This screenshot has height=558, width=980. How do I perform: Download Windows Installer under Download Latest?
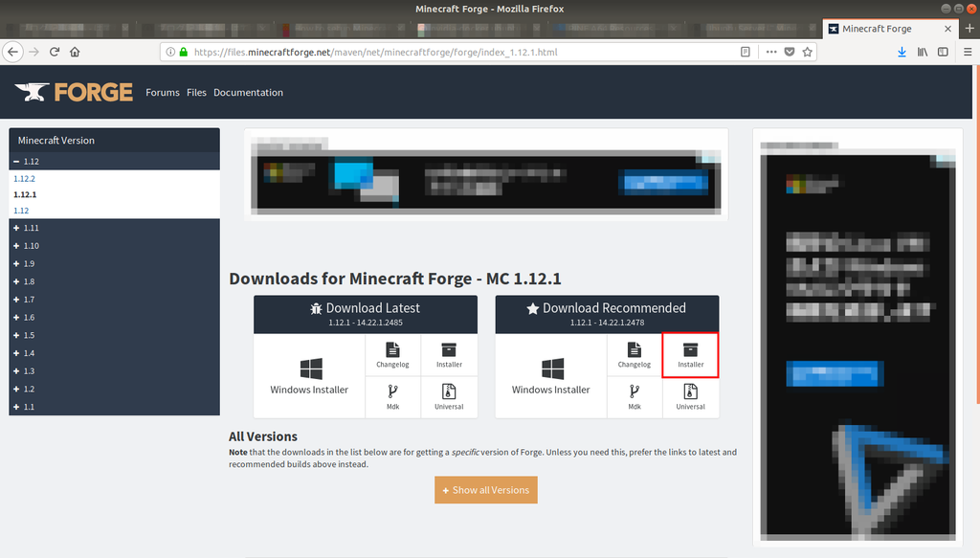(x=309, y=376)
